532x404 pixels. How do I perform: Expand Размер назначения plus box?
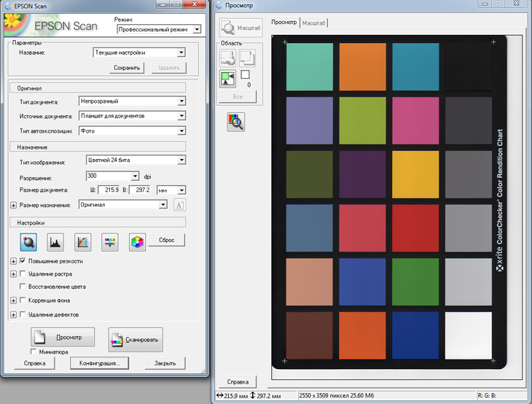[x=13, y=205]
